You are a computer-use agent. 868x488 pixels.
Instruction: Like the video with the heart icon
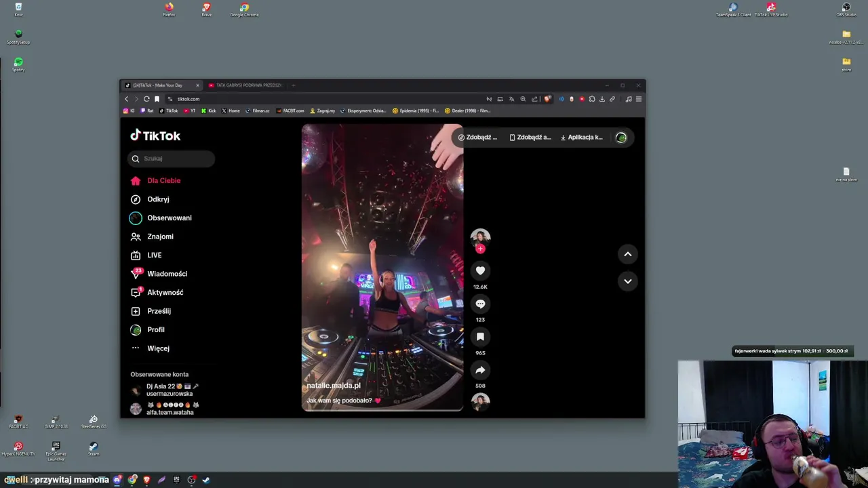(x=480, y=270)
